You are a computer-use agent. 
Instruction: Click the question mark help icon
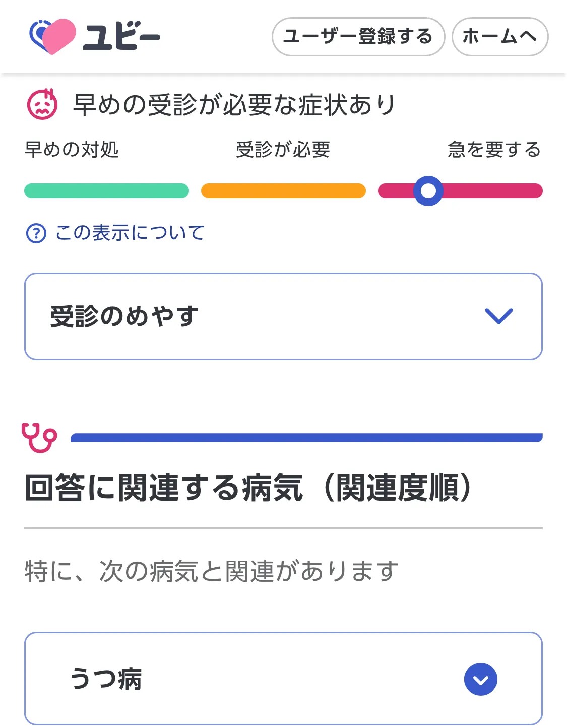point(36,233)
